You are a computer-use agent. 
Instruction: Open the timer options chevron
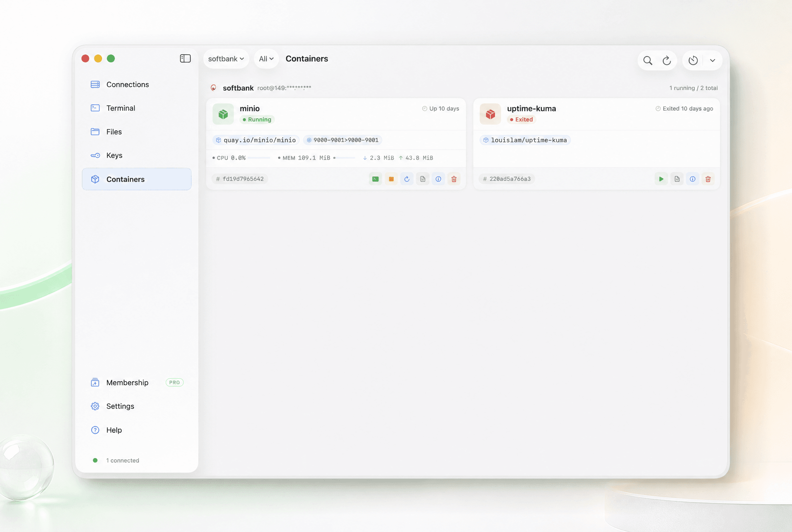point(712,60)
